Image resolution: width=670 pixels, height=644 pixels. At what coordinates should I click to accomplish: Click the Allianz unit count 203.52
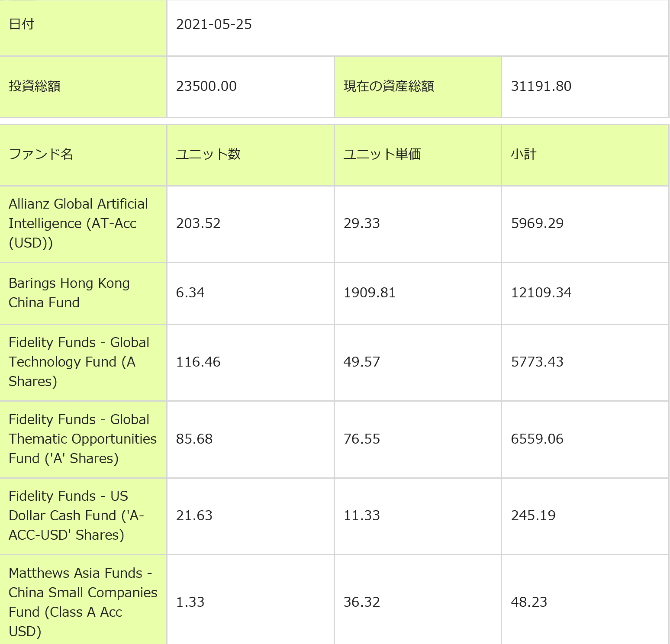pyautogui.click(x=198, y=223)
